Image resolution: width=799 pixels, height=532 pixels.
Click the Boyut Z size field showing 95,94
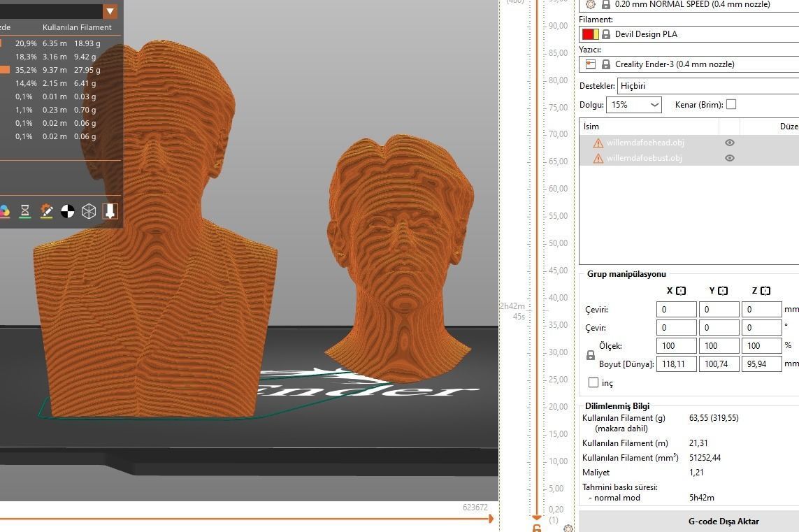coord(761,364)
